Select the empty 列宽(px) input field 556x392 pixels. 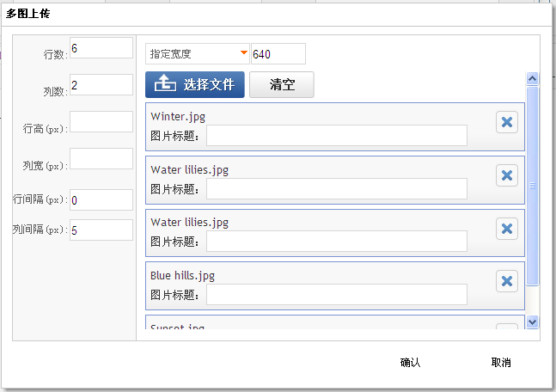pyautogui.click(x=101, y=159)
